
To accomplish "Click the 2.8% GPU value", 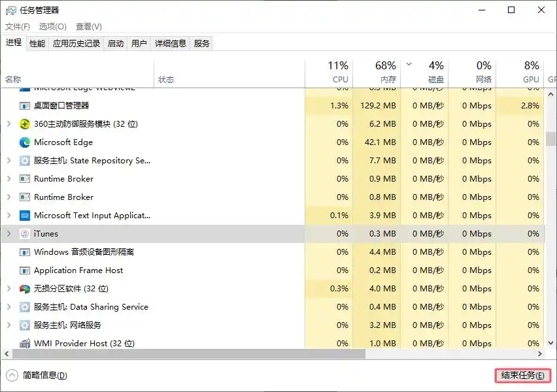I will tap(530, 106).
